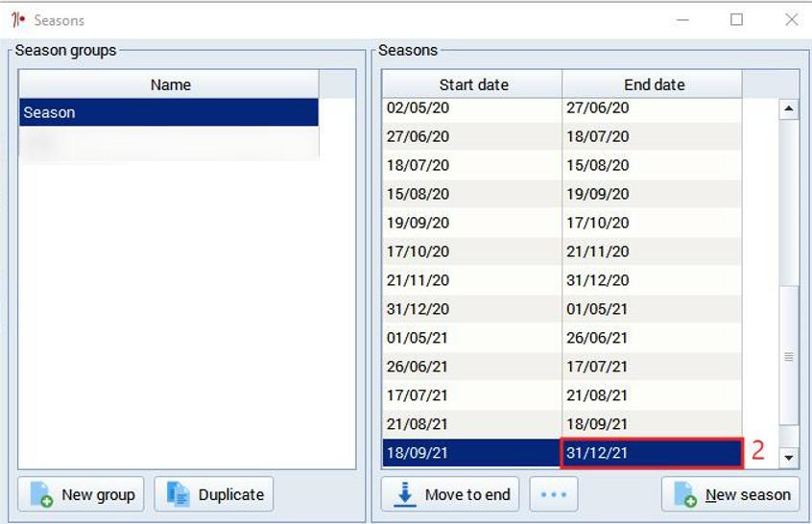Select end date 01/05/21
Screen dimensions: 812x524
point(653,309)
